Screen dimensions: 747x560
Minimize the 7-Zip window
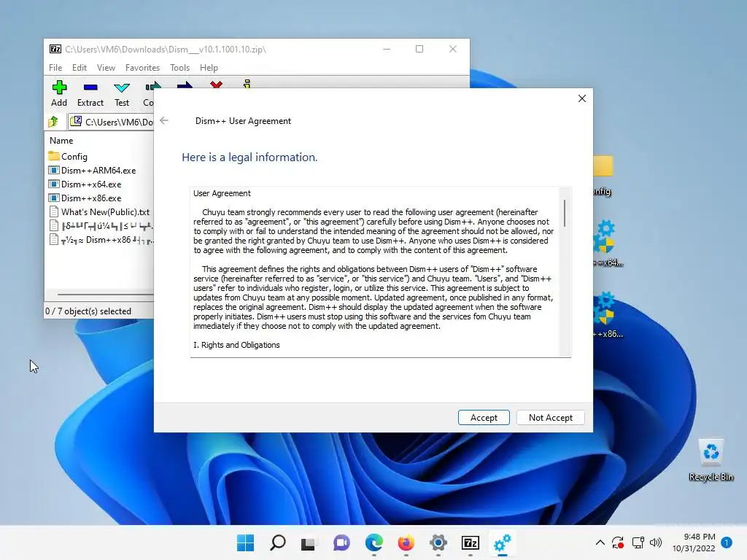pos(387,49)
